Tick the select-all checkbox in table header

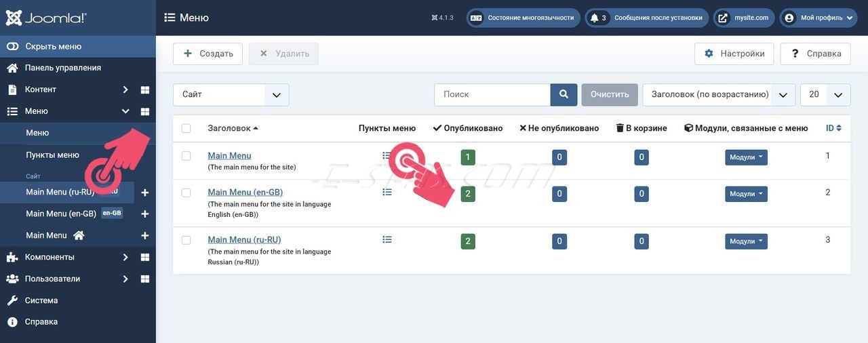pos(186,128)
